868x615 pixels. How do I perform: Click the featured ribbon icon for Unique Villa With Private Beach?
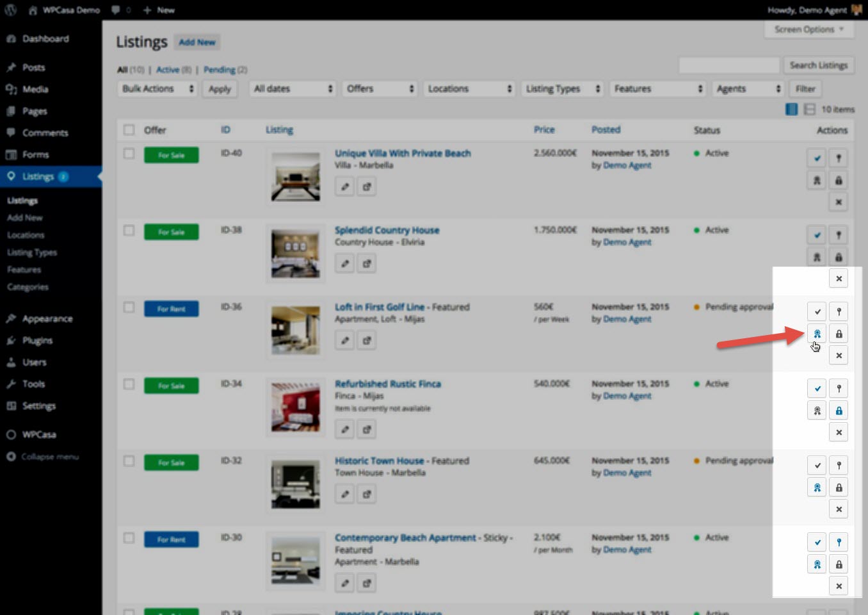(817, 180)
